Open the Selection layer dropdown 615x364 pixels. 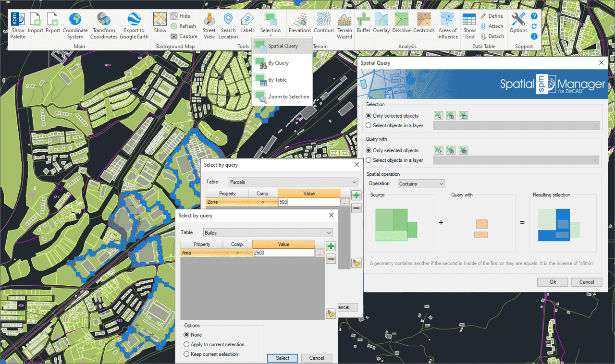pyautogui.click(x=517, y=125)
